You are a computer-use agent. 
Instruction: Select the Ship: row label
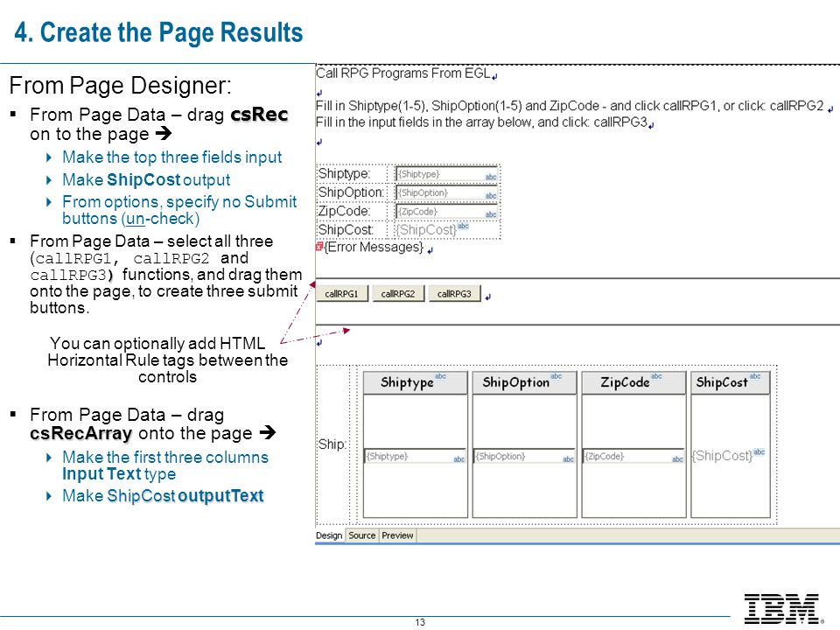tap(332, 444)
